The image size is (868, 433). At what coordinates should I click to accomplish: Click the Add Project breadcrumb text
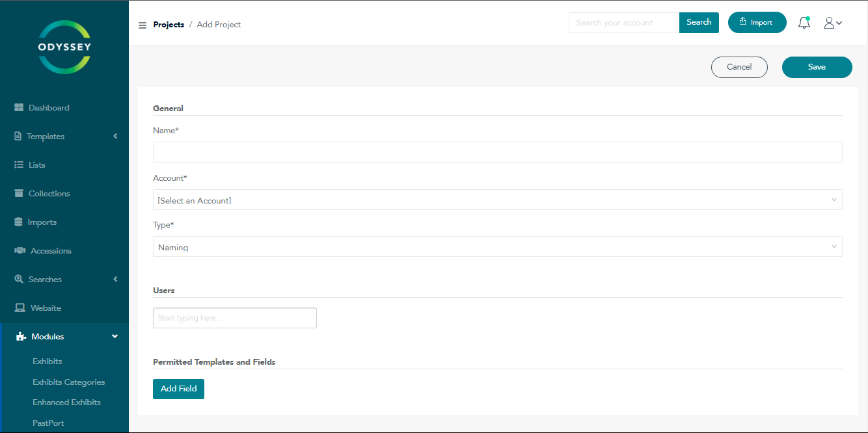point(219,25)
